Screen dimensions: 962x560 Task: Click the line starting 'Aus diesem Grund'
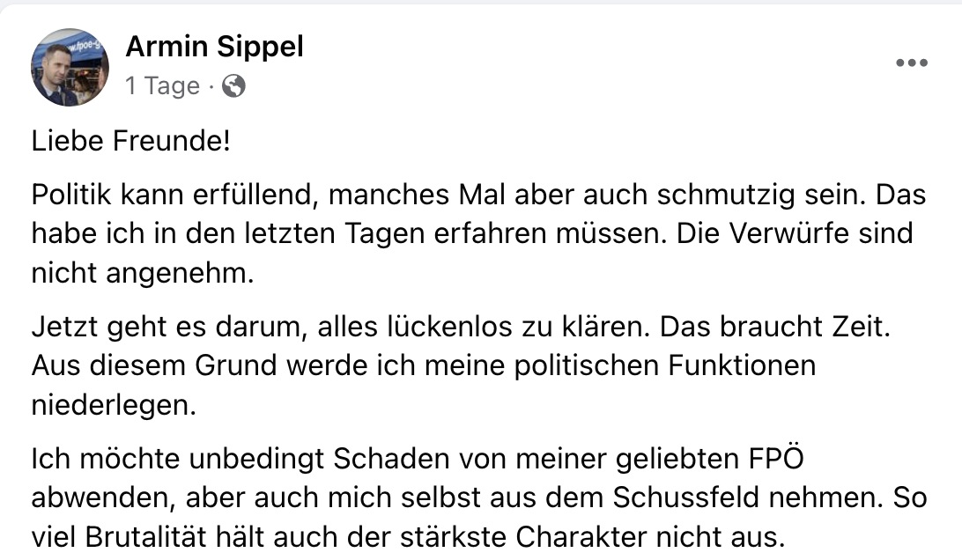[424, 366]
